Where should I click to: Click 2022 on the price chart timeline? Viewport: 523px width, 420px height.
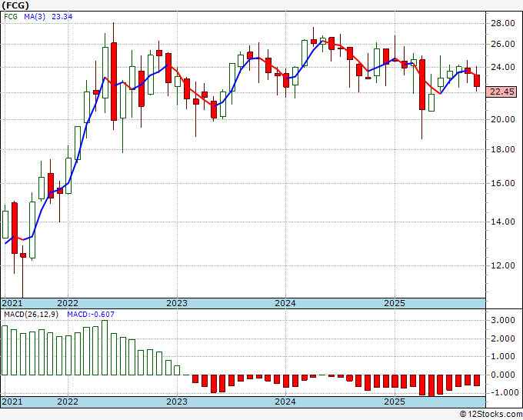[x=68, y=303]
